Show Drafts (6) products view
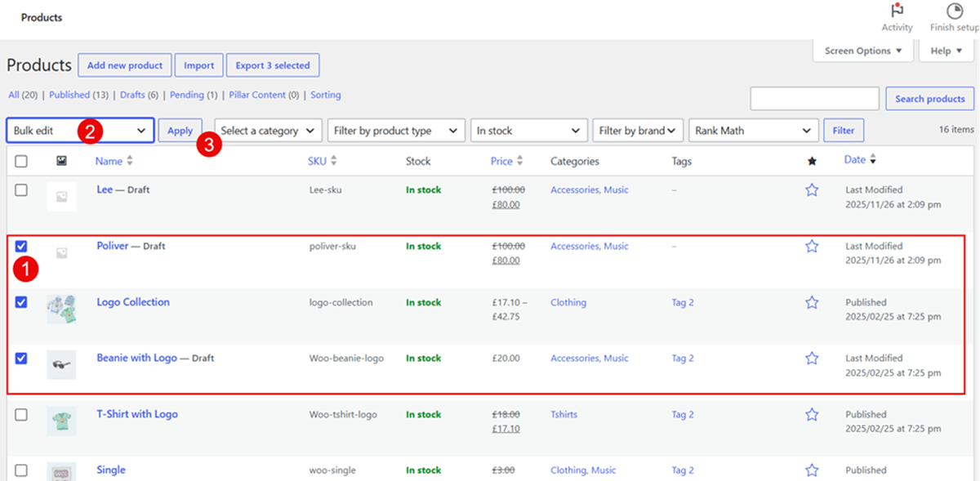980x481 pixels. (x=140, y=95)
